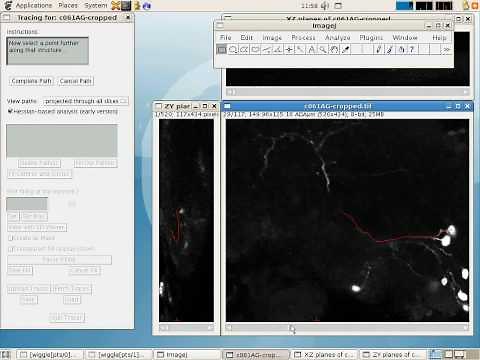Select the Hand scrolling tool
This screenshot has width=480, height=360.
point(334,50)
